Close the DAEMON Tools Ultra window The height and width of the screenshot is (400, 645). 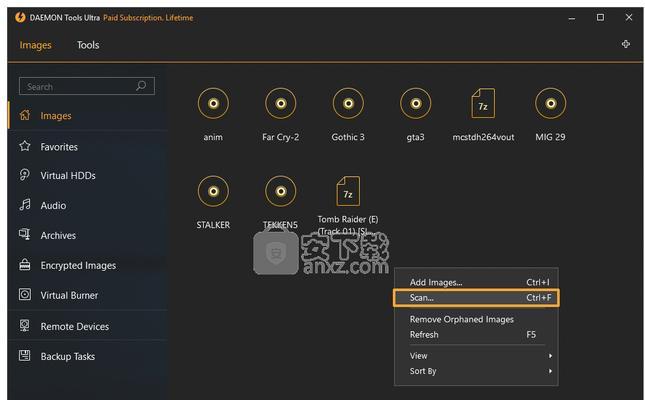click(x=629, y=17)
